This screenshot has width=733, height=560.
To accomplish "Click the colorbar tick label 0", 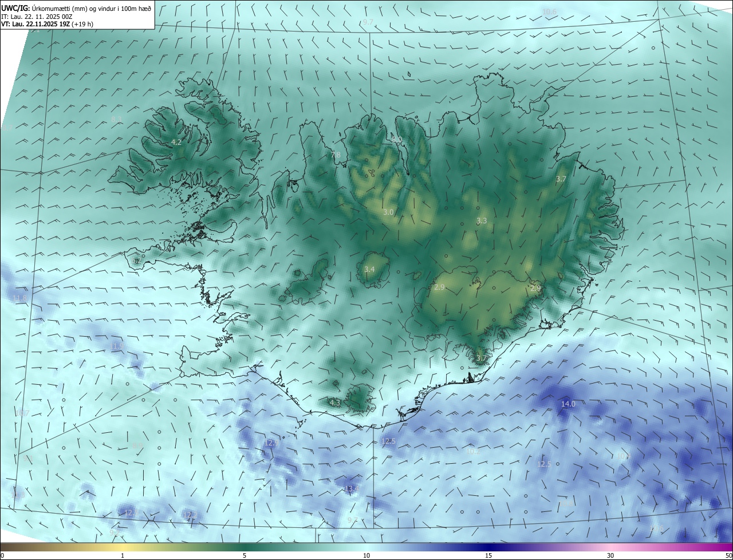I will (x=2, y=555).
